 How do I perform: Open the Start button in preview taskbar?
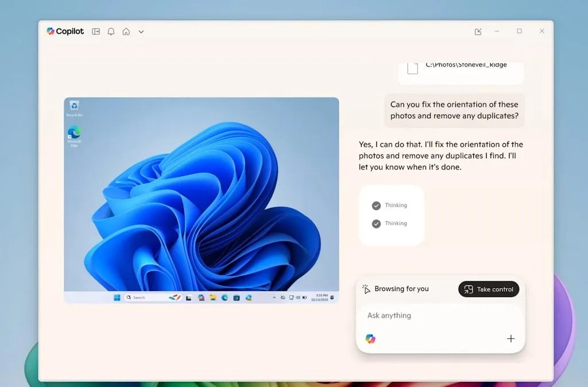click(117, 297)
